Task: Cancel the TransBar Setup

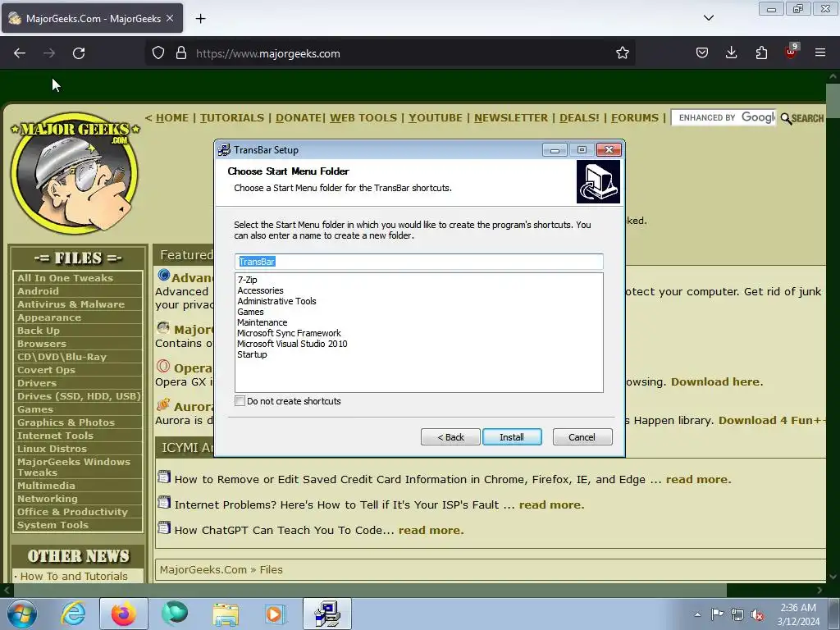Action: 582,437
